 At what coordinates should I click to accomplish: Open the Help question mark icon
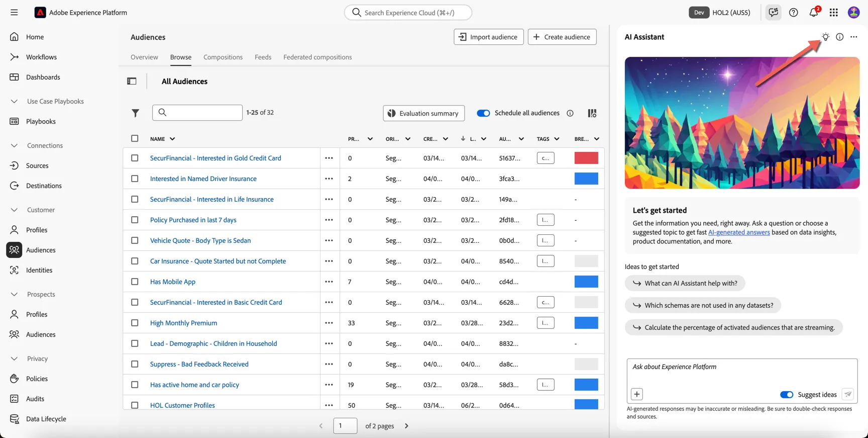794,13
